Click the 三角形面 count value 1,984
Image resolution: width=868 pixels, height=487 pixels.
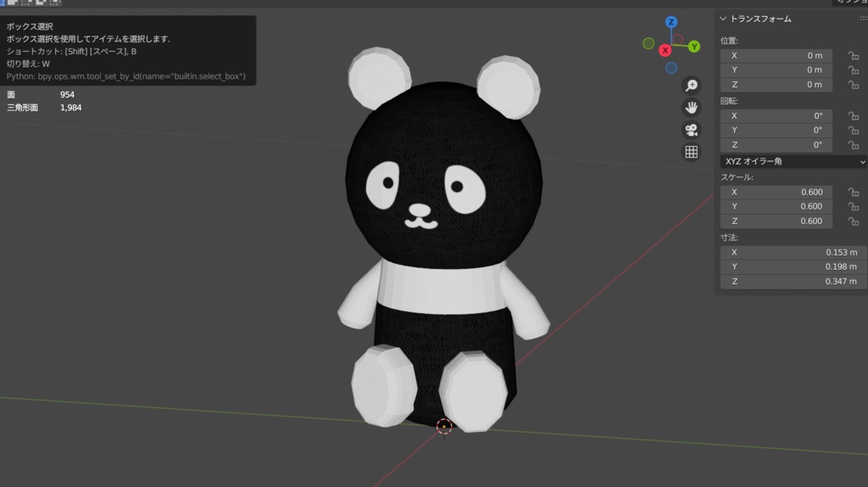click(71, 108)
